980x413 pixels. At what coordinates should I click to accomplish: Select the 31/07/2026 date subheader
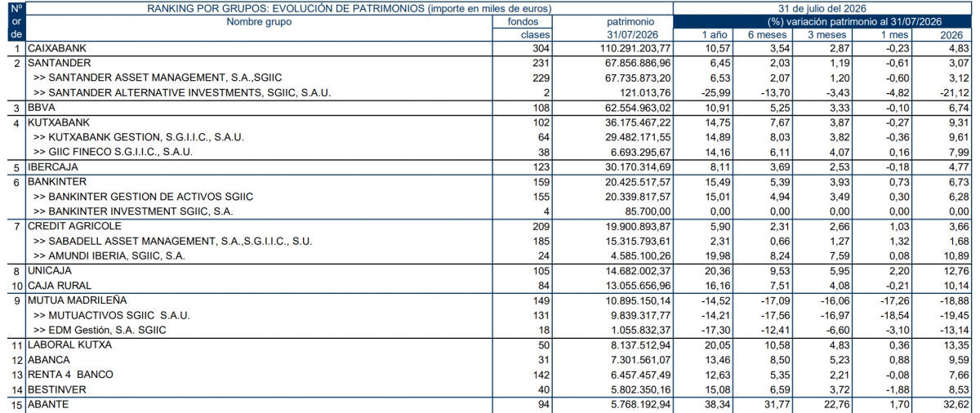pyautogui.click(x=630, y=35)
